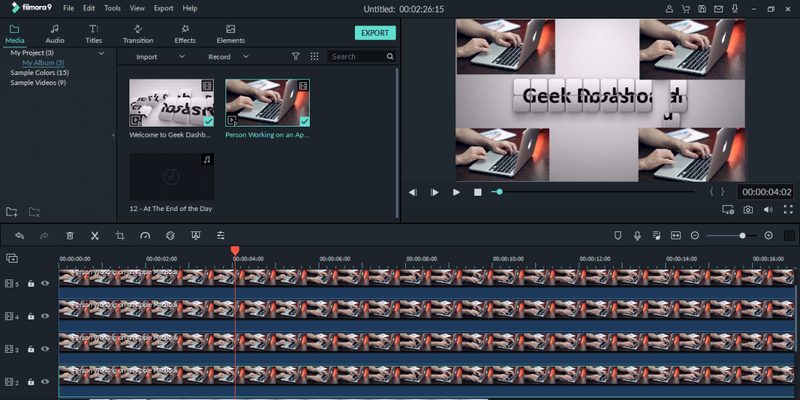Filter media with the funnel icon

pos(295,57)
